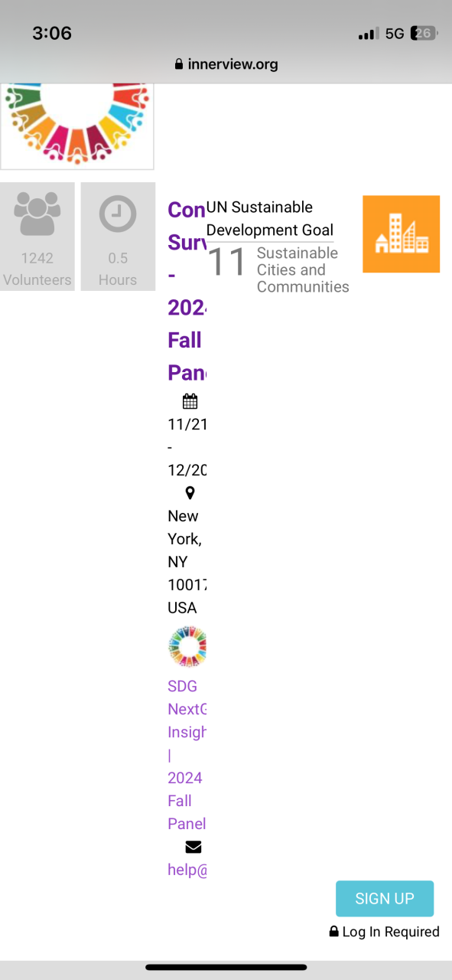This screenshot has width=452, height=980.
Task: Tap the New York, NY address text
Action: (x=187, y=562)
